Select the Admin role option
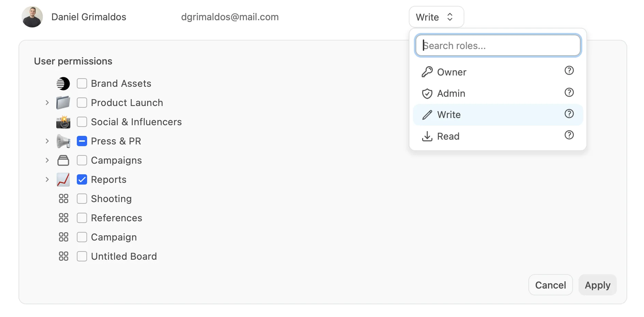 [498, 93]
